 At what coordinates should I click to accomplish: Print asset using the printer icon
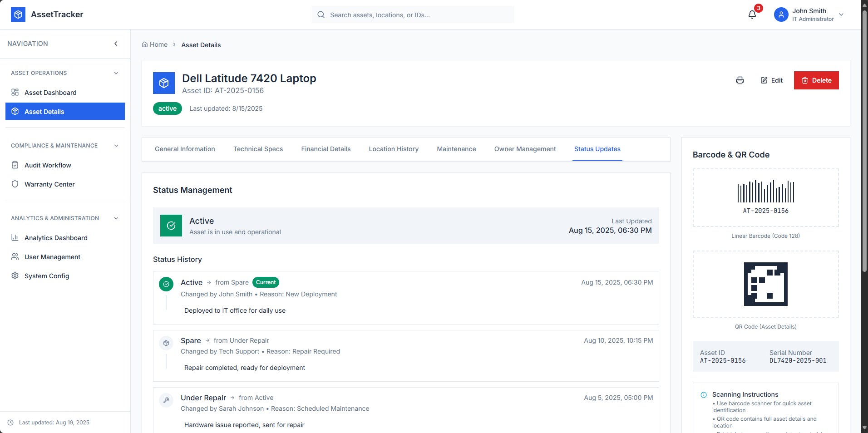pos(740,80)
